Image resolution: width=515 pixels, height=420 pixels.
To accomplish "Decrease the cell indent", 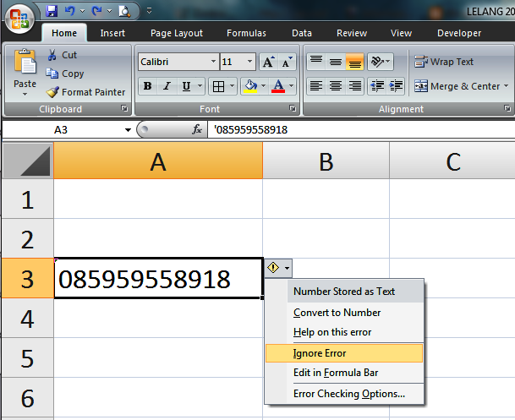I will point(377,86).
